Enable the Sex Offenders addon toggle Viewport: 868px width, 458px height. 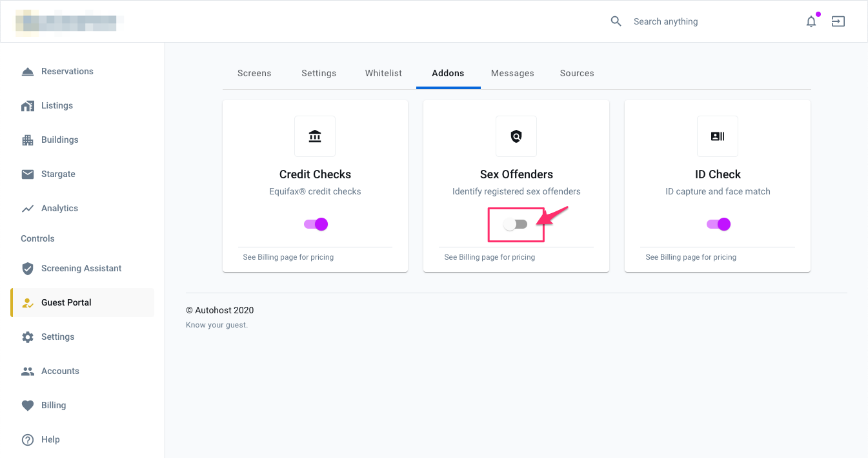516,224
